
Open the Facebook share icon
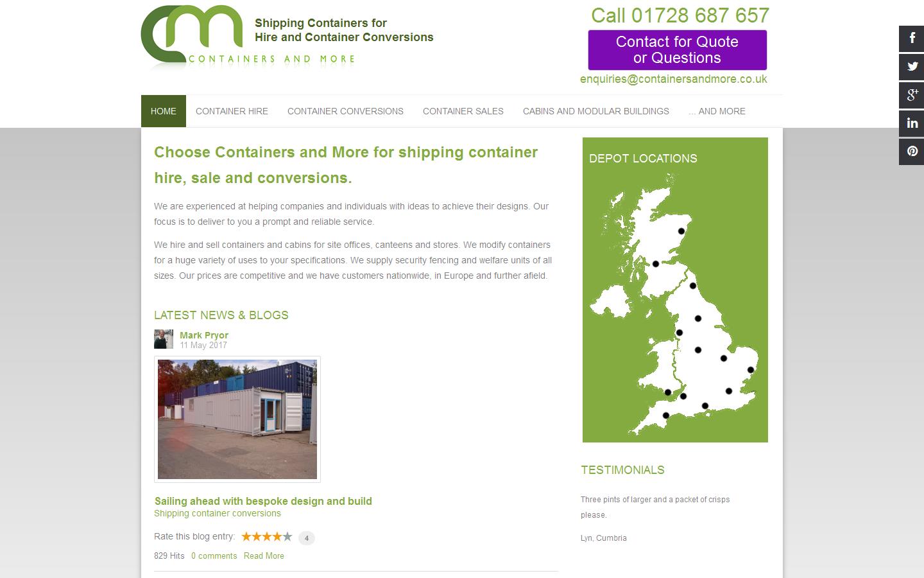pyautogui.click(x=911, y=39)
